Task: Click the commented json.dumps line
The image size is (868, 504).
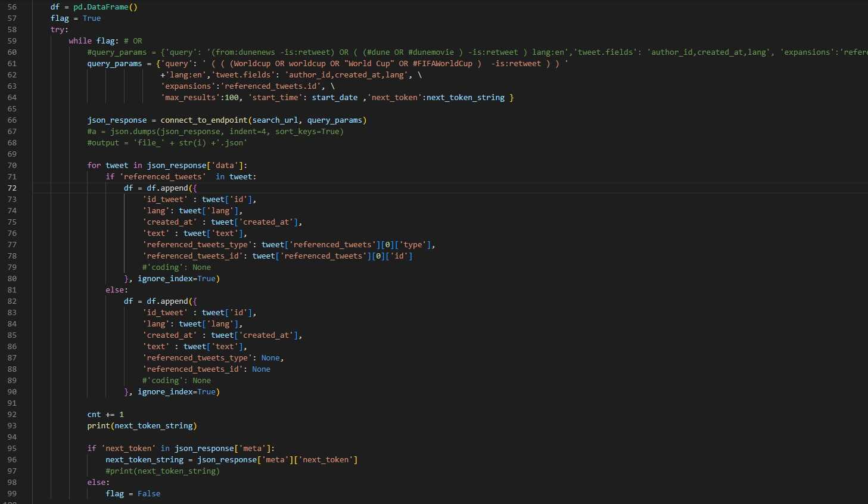Action: (x=215, y=132)
